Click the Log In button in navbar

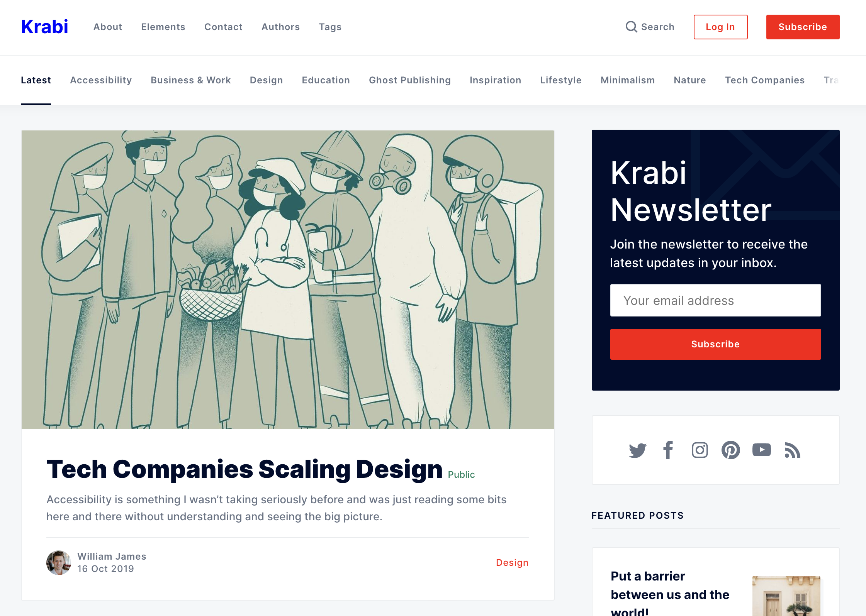pos(720,27)
